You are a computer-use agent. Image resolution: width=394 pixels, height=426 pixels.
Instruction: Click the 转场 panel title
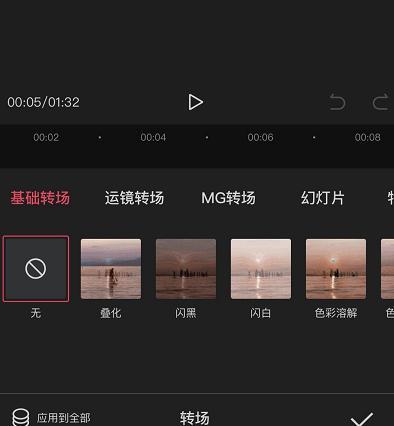[x=195, y=418]
